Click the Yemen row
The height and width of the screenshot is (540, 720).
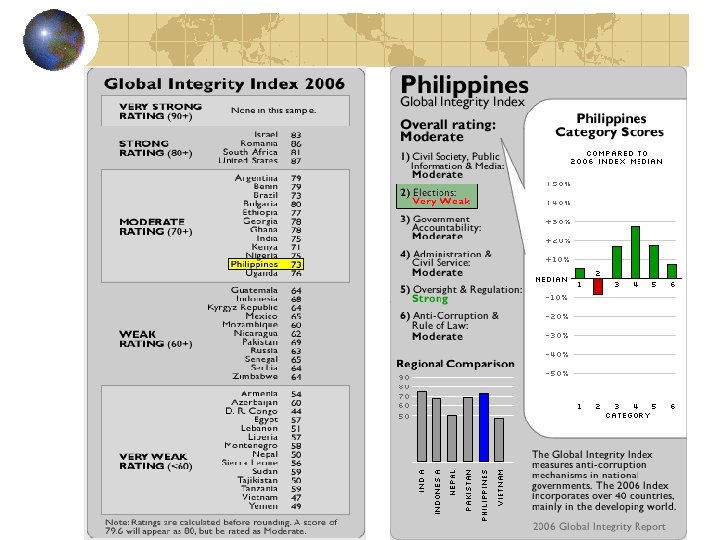click(275, 506)
